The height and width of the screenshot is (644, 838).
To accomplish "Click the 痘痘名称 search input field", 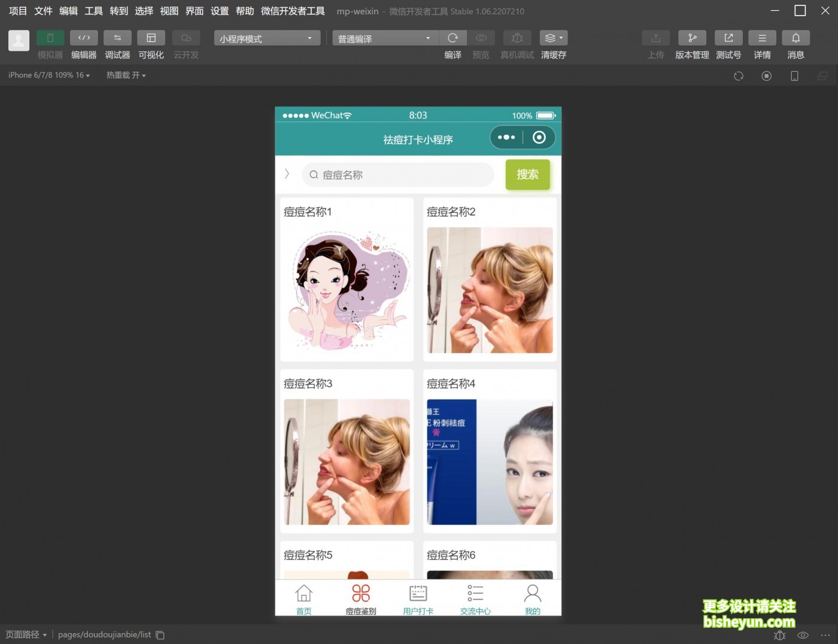I will (398, 175).
